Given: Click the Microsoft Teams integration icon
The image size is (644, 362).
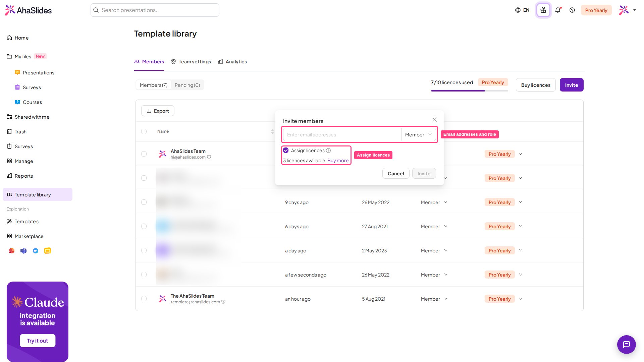Looking at the screenshot, I should (23, 251).
